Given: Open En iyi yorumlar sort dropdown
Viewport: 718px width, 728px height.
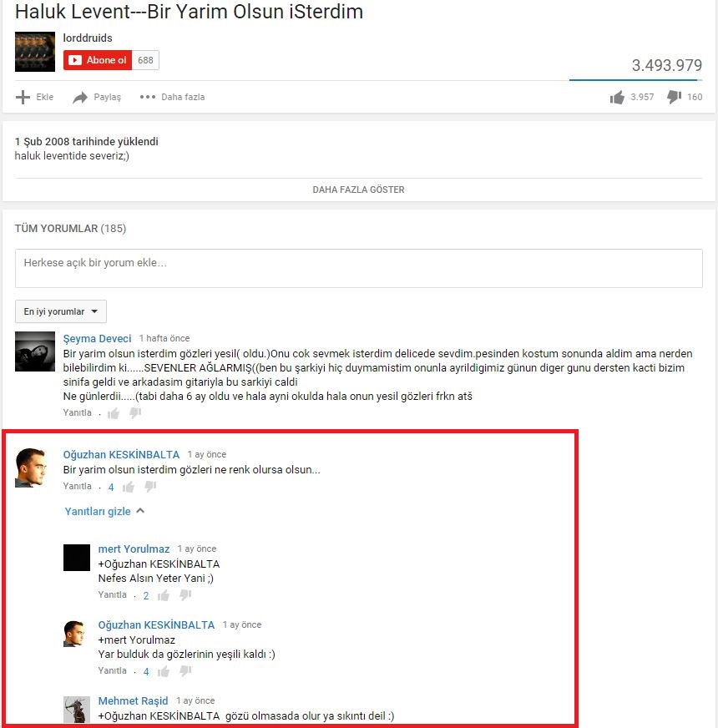Looking at the screenshot, I should click(61, 311).
